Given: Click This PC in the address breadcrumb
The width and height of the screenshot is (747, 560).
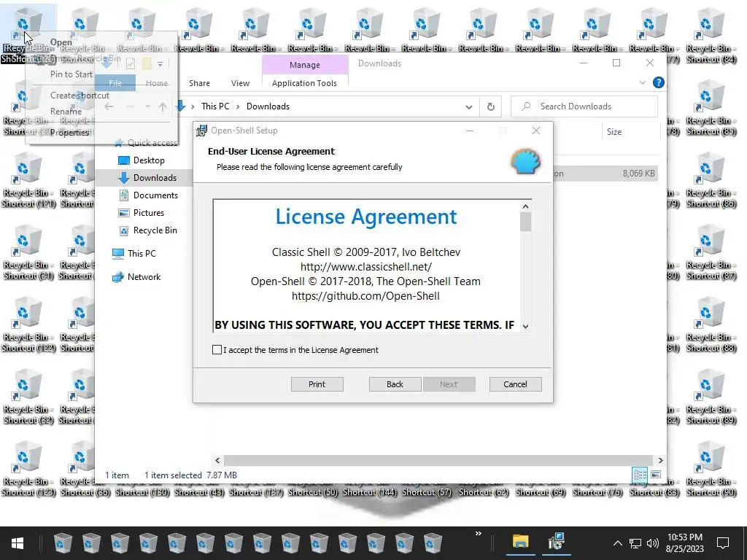Looking at the screenshot, I should coord(215,106).
